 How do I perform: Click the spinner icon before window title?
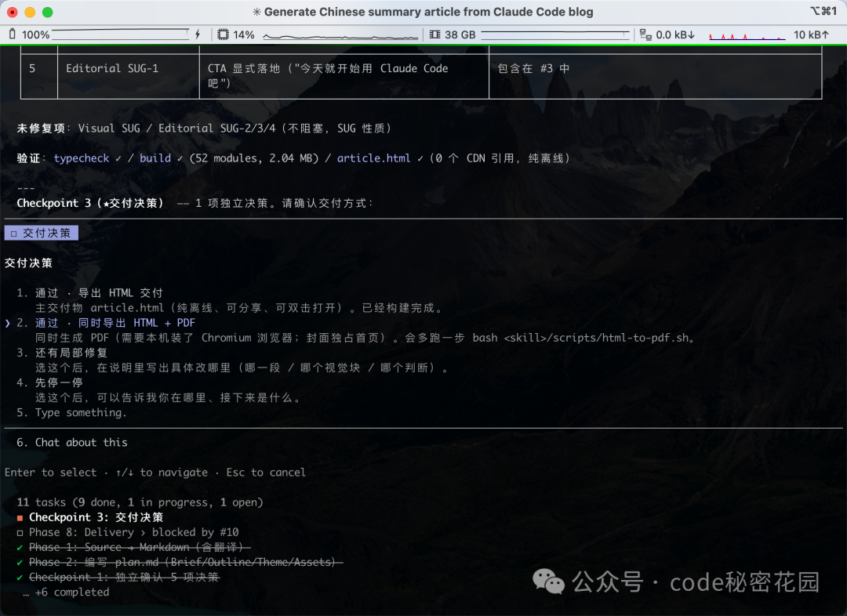(x=256, y=12)
